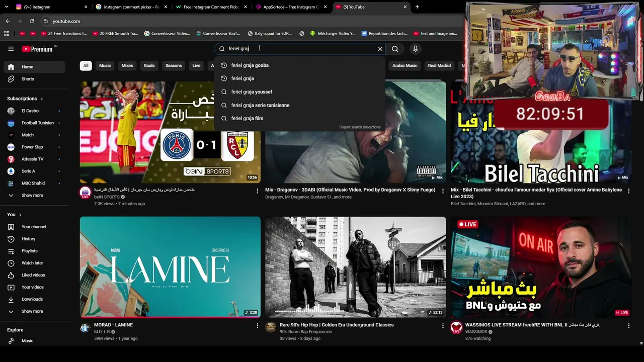Choose the 'feriel graja film' suggestion

pos(300,118)
